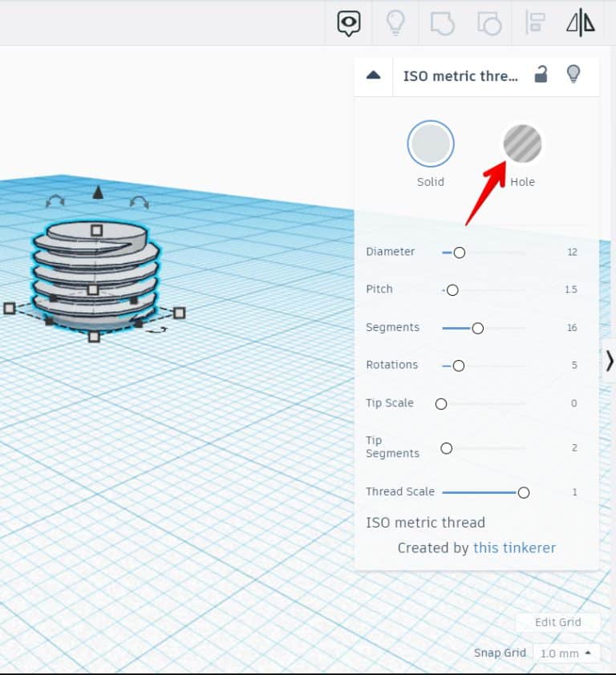The width and height of the screenshot is (616, 675).
Task: Open the this tinkerer link
Action: tap(514, 548)
